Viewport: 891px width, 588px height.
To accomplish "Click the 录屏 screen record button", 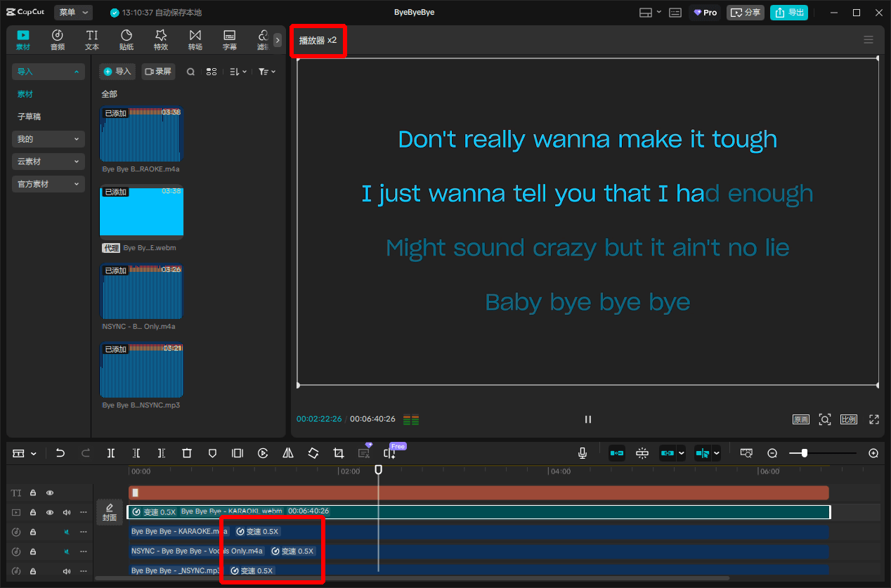I will [x=158, y=72].
